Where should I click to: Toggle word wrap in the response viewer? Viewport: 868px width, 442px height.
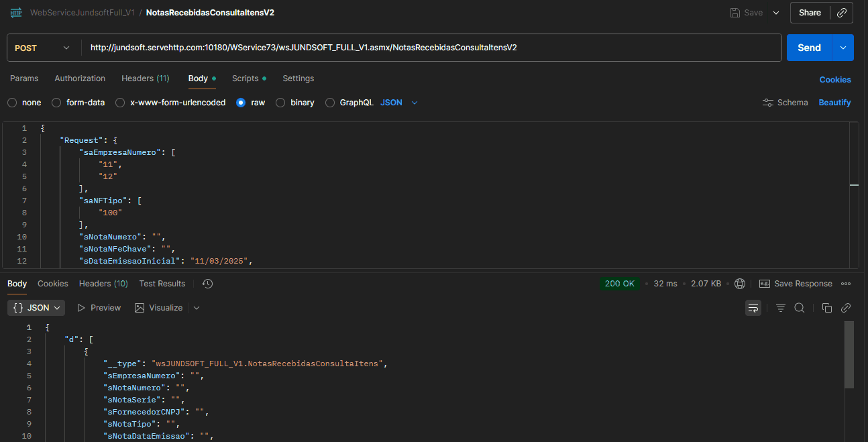753,308
